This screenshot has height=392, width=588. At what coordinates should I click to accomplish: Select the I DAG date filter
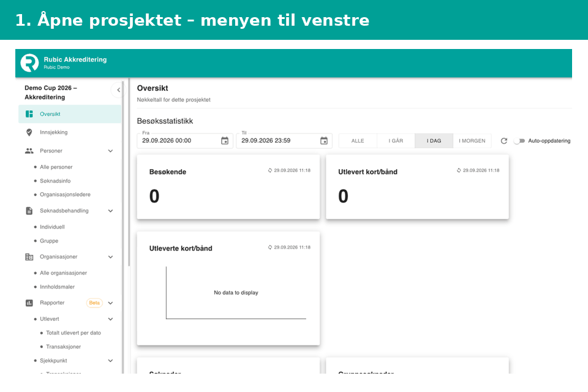pos(434,141)
